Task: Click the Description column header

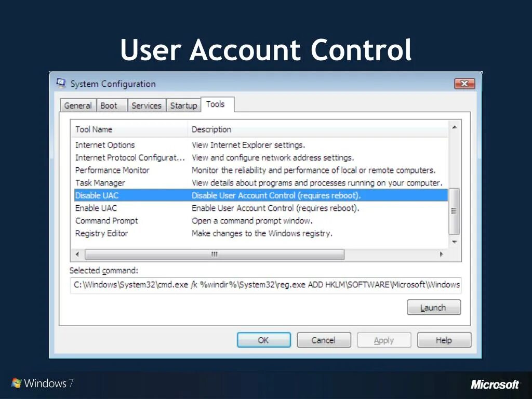Action: pos(317,129)
